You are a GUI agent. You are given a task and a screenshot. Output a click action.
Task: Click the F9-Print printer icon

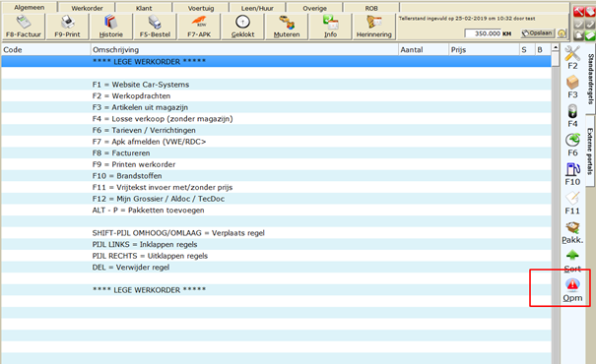(x=67, y=27)
